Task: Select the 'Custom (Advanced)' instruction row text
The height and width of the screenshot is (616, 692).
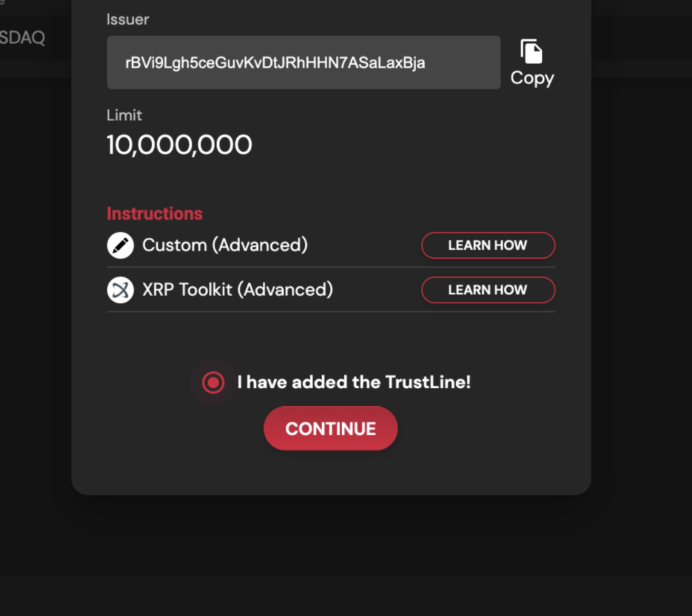Action: tap(225, 245)
